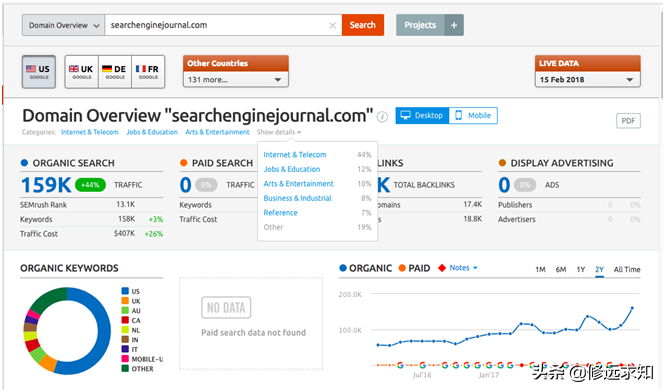
Task: Click the searchenginejournal.com domain input field
Action: [216, 25]
